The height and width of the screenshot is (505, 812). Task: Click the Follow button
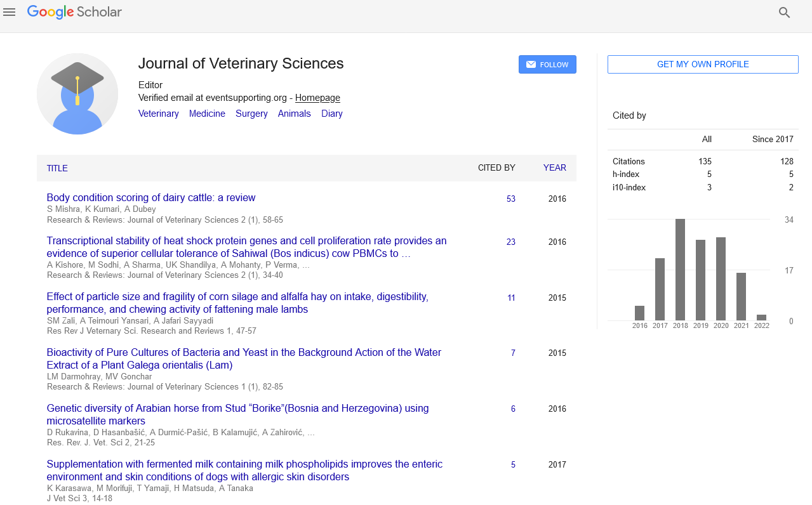pyautogui.click(x=547, y=65)
